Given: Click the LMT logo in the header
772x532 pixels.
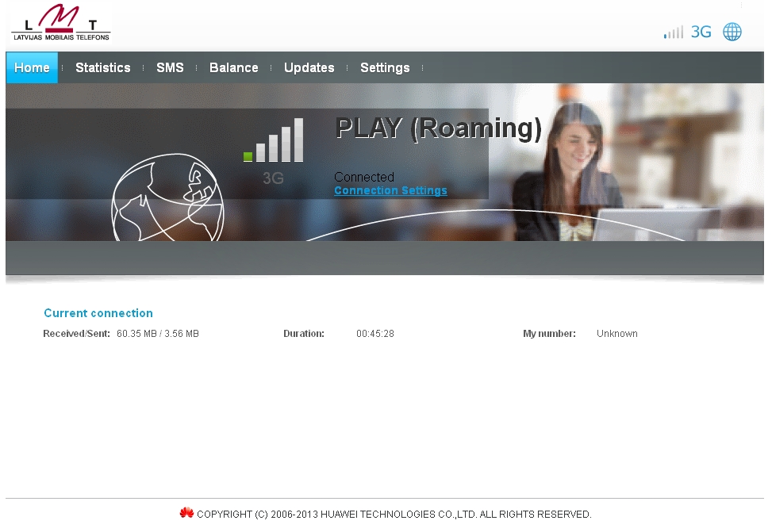Looking at the screenshot, I should (x=60, y=23).
